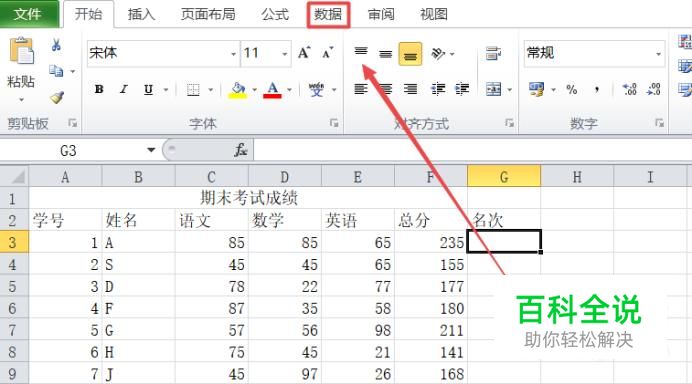Open underline style dropdown arrow

click(166, 90)
